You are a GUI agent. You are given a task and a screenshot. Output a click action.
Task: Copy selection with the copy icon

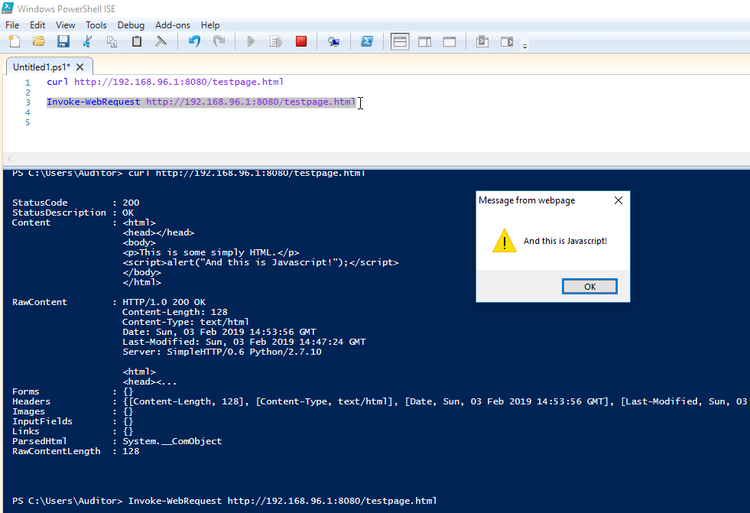112,42
